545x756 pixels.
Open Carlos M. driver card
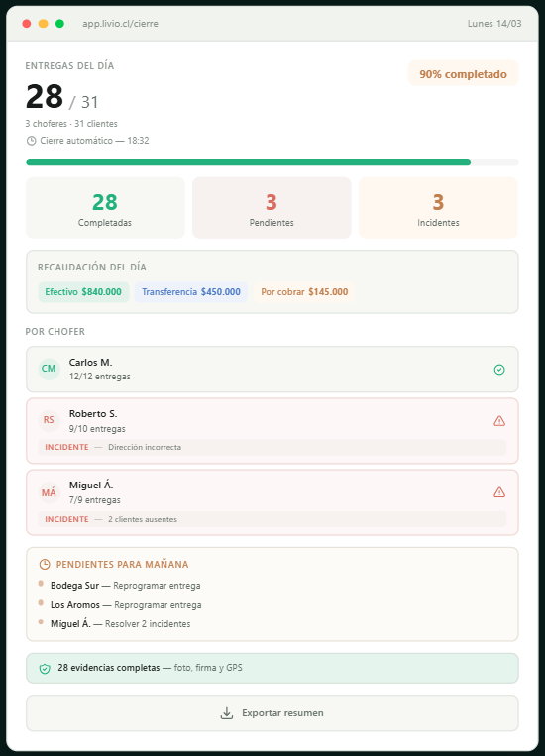coord(272,370)
